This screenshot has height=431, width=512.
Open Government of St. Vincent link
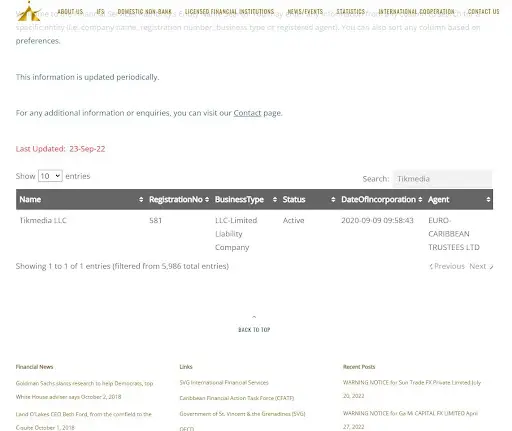(x=242, y=414)
